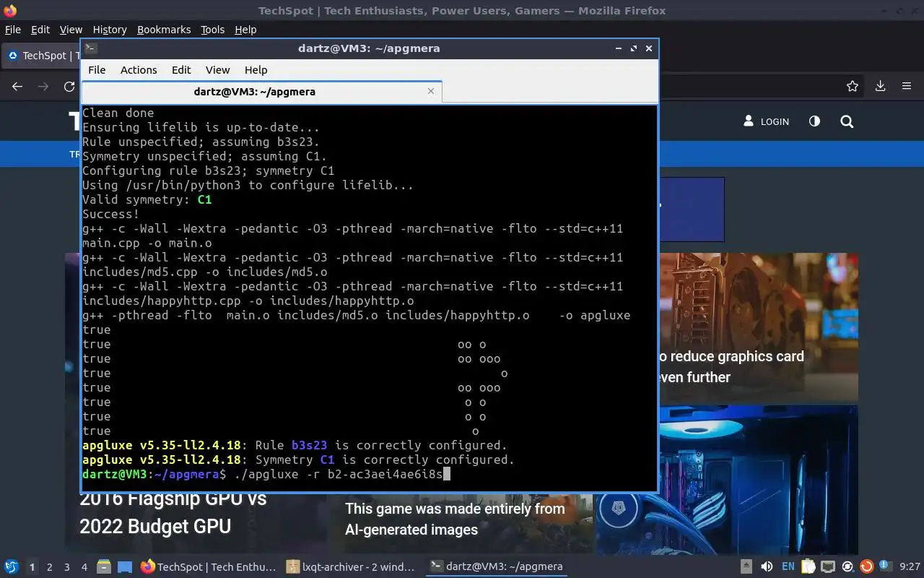Open Firefox Tools menu
The height and width of the screenshot is (578, 924).
(213, 30)
